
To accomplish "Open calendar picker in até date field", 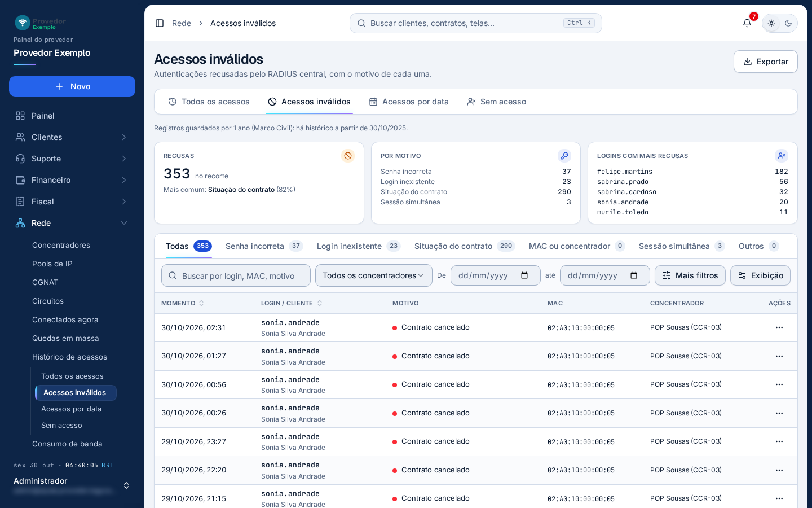I will [x=634, y=275].
